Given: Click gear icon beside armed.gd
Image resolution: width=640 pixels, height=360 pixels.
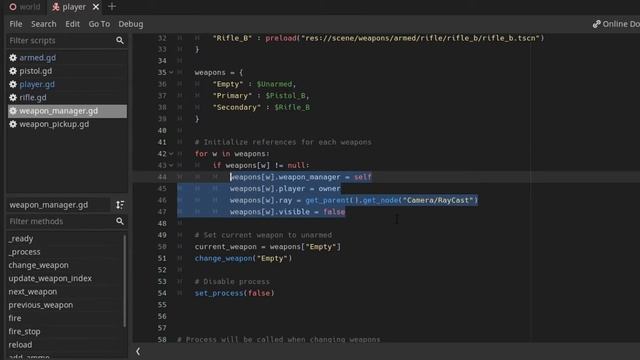Looking at the screenshot, I should 13,58.
